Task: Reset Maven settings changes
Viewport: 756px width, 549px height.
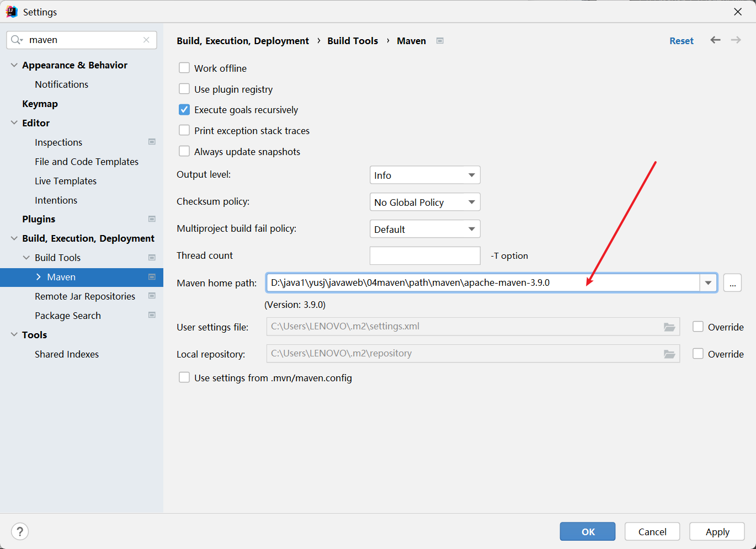Action: 682,41
